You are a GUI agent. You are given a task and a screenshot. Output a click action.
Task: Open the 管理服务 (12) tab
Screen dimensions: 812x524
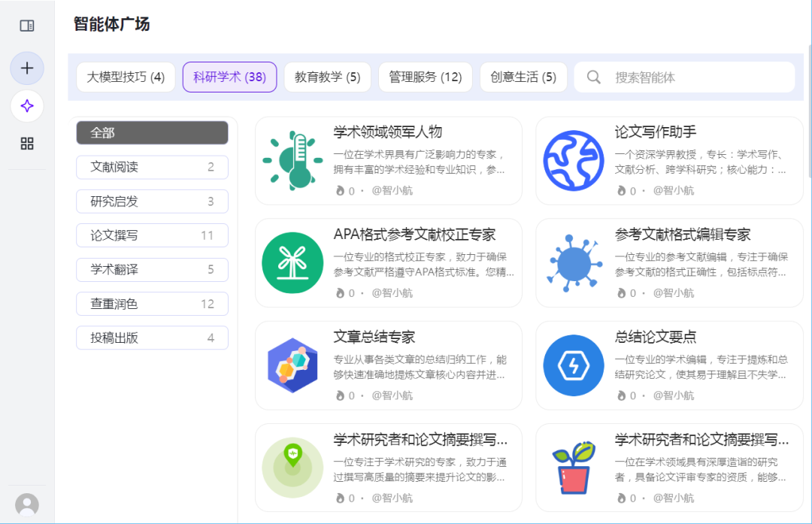425,77
